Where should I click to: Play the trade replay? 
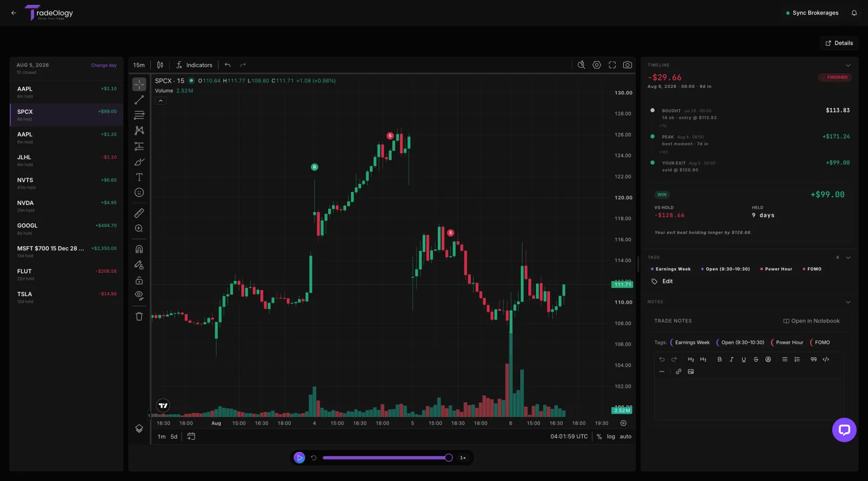(x=299, y=458)
